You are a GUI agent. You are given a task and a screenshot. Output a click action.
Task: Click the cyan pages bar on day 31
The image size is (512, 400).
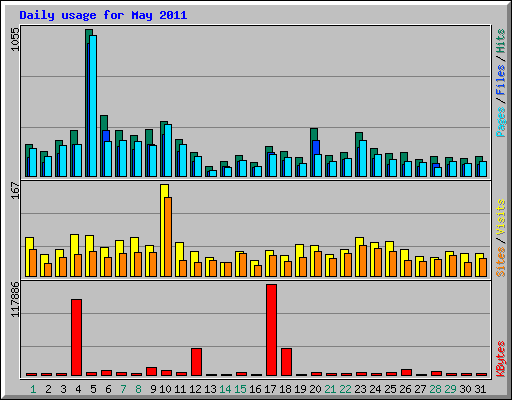tap(483, 169)
